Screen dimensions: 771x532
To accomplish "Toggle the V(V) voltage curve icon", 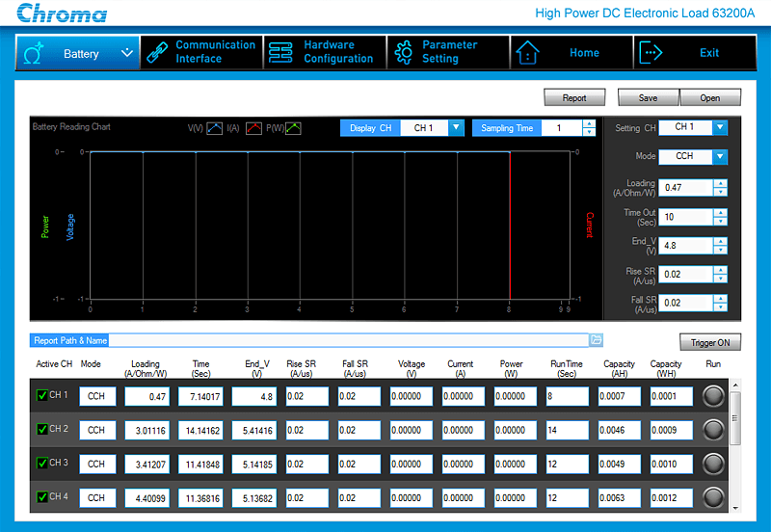I will (x=214, y=128).
